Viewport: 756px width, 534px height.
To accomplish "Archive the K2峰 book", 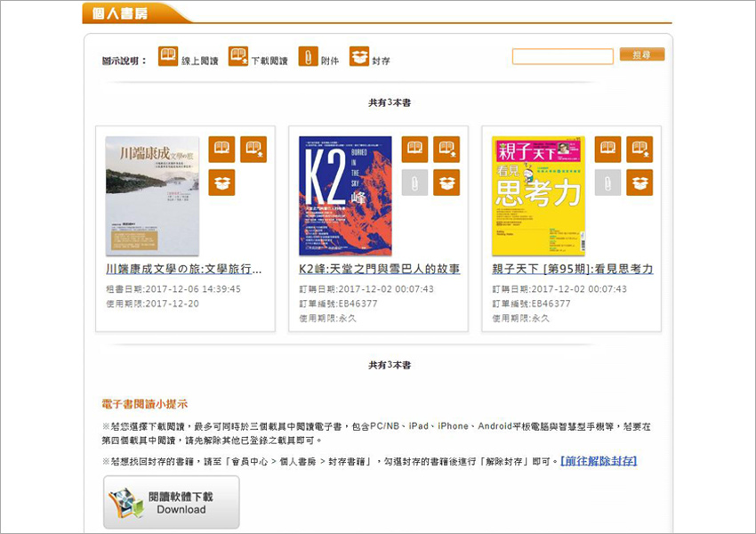I will coord(446,182).
